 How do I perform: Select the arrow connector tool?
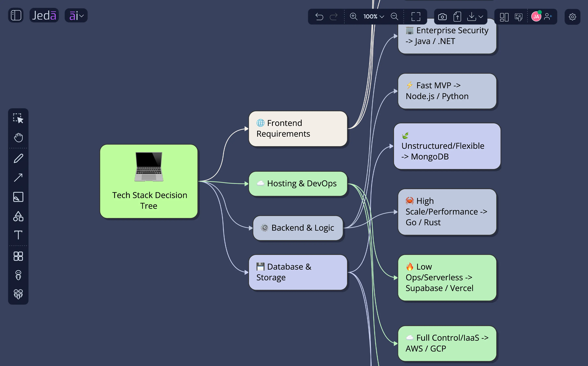click(18, 178)
